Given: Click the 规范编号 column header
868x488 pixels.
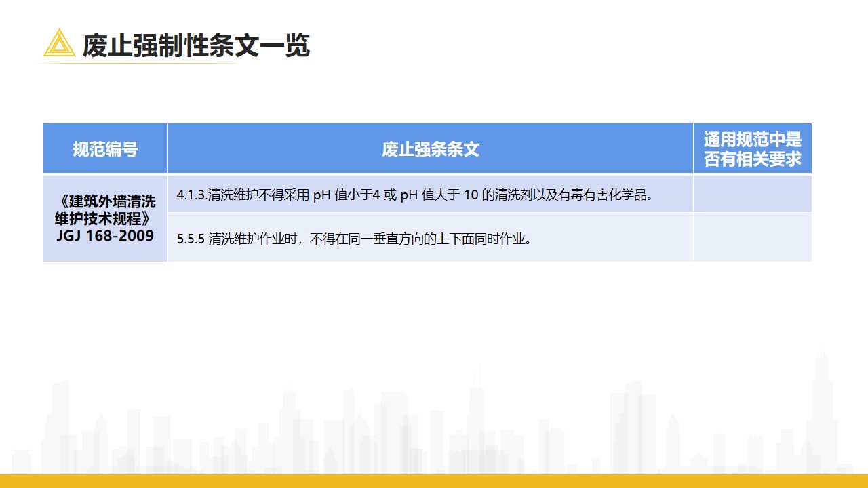Looking at the screenshot, I should pos(105,148).
